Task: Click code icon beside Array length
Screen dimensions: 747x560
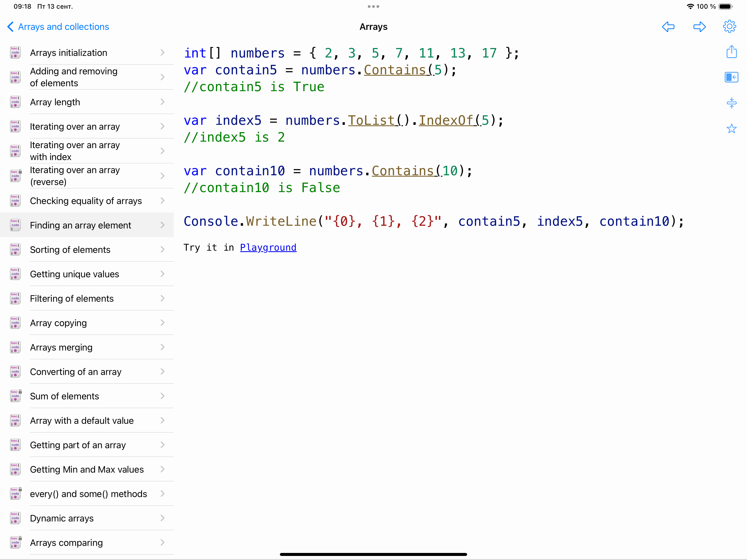Action: 15,102
